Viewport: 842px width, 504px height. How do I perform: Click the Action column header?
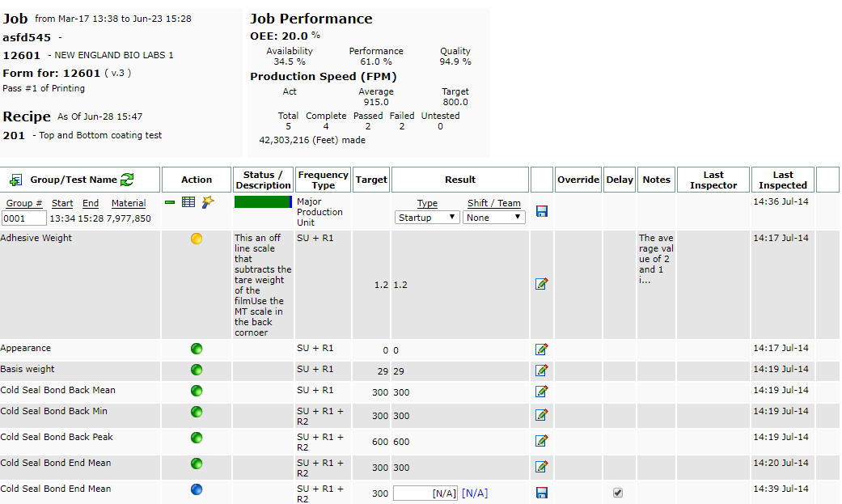point(197,180)
